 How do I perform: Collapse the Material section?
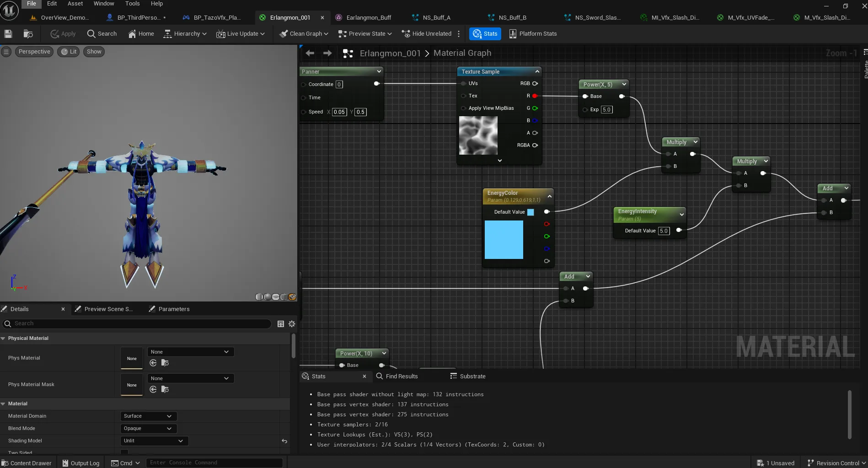(x=3, y=404)
